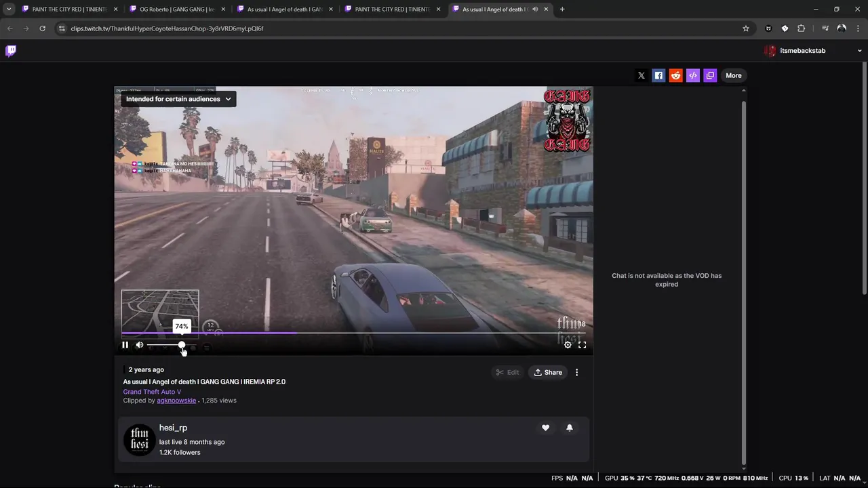Image resolution: width=868 pixels, height=488 pixels.
Task: Seek on the clip progress bar
Action: click(353, 333)
